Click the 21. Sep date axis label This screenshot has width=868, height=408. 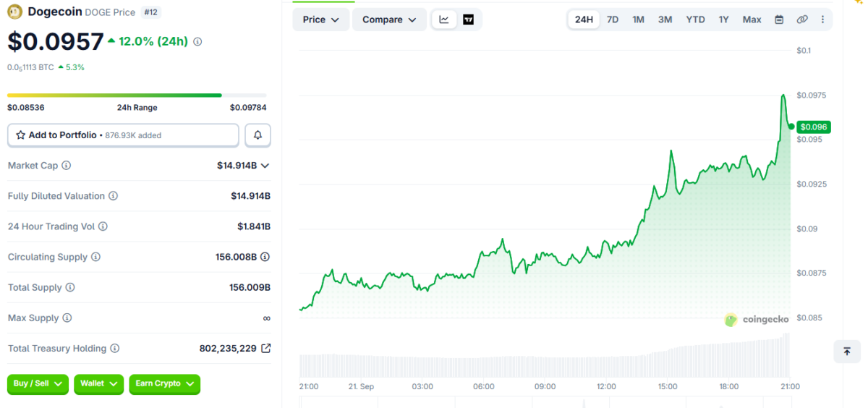pyautogui.click(x=360, y=386)
